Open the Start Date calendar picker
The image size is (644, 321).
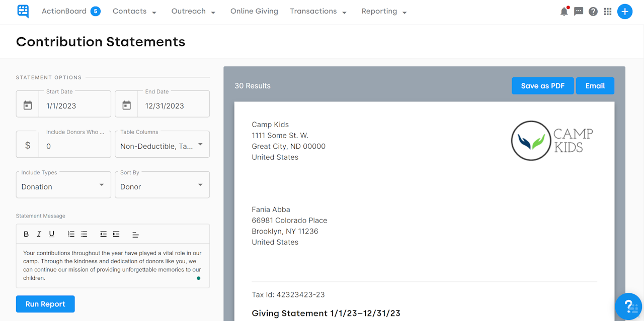[x=28, y=104]
